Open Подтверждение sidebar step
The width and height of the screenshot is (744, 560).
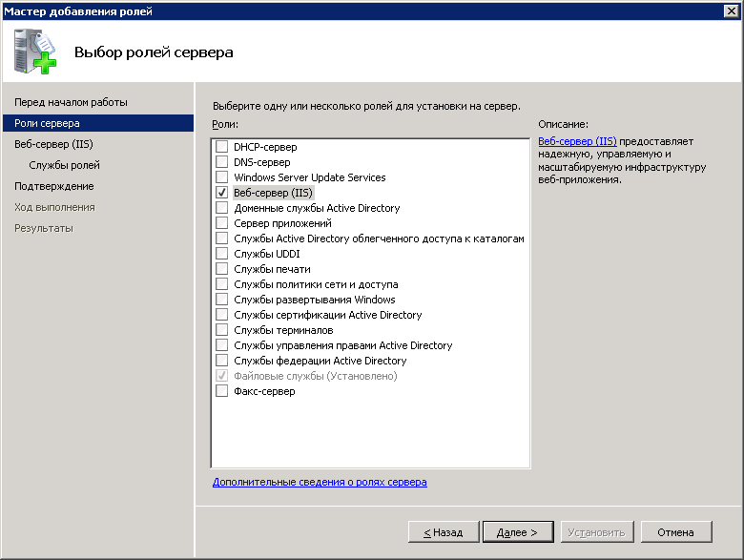coord(54,186)
